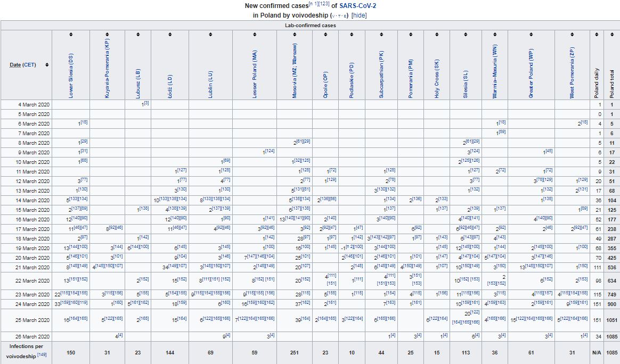Open the CET link in Date header
The height and width of the screenshot is (364, 620).
coord(29,65)
